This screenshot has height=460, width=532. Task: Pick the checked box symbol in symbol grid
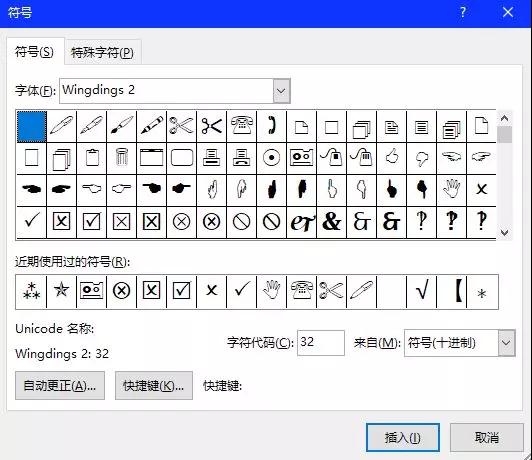click(x=91, y=222)
